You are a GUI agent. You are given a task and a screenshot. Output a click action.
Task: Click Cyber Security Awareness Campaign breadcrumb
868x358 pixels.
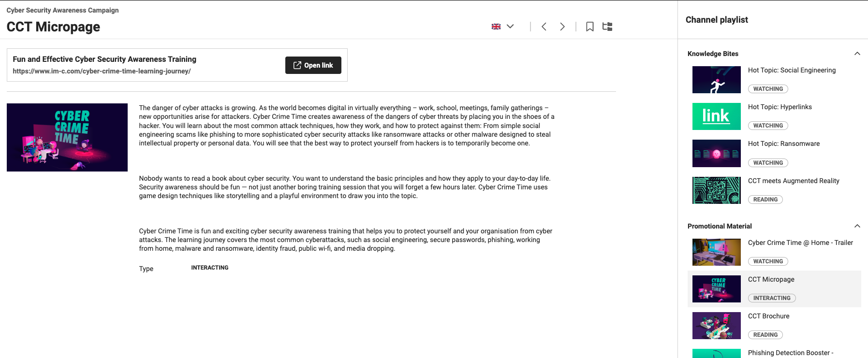coord(62,10)
